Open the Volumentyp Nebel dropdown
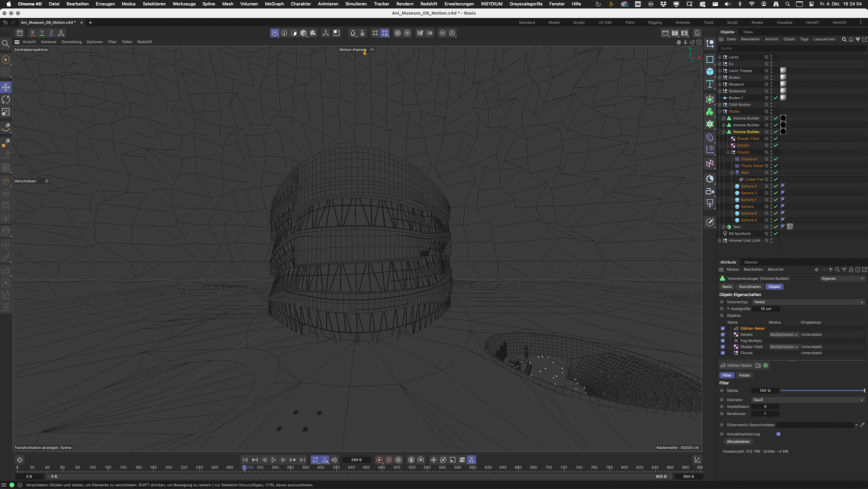Image resolution: width=868 pixels, height=489 pixels. coord(807,302)
